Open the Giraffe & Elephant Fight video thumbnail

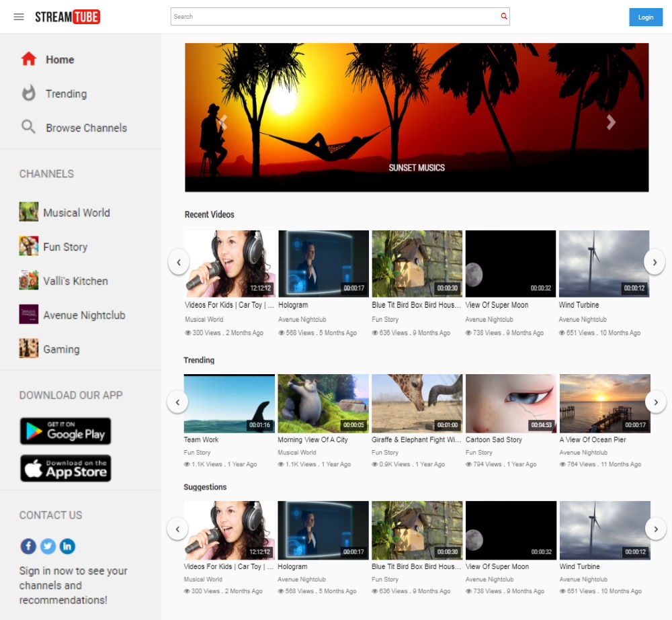pyautogui.click(x=417, y=403)
